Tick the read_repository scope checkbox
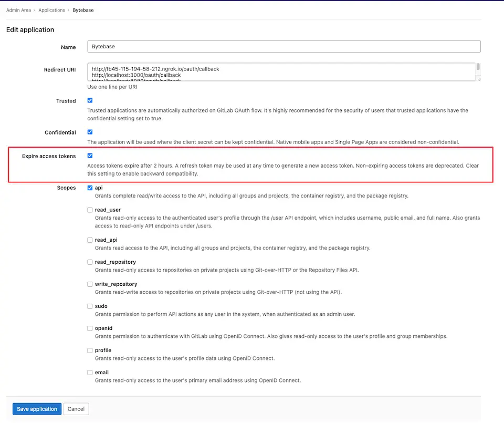The height and width of the screenshot is (423, 504). pos(90,262)
